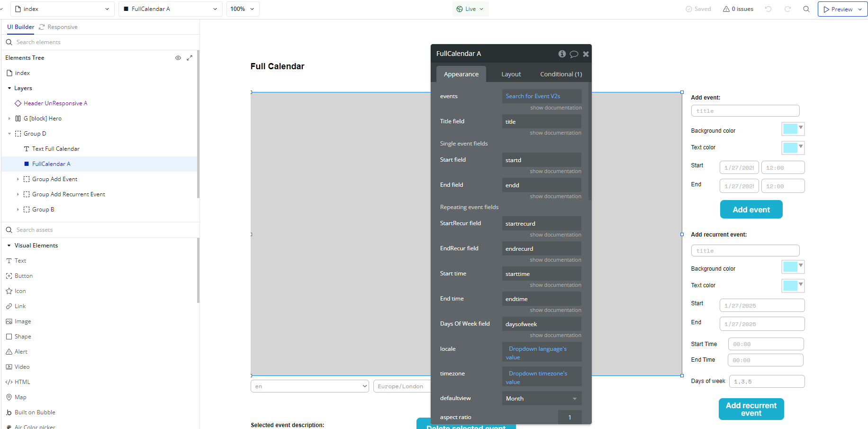Viewport: 868px width, 429px height.
Task: Click show documentation under events field
Action: [556, 108]
